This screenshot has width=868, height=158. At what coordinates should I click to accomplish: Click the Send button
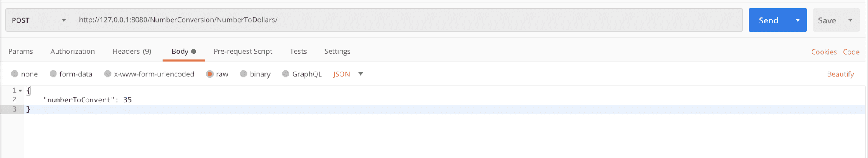coord(769,20)
